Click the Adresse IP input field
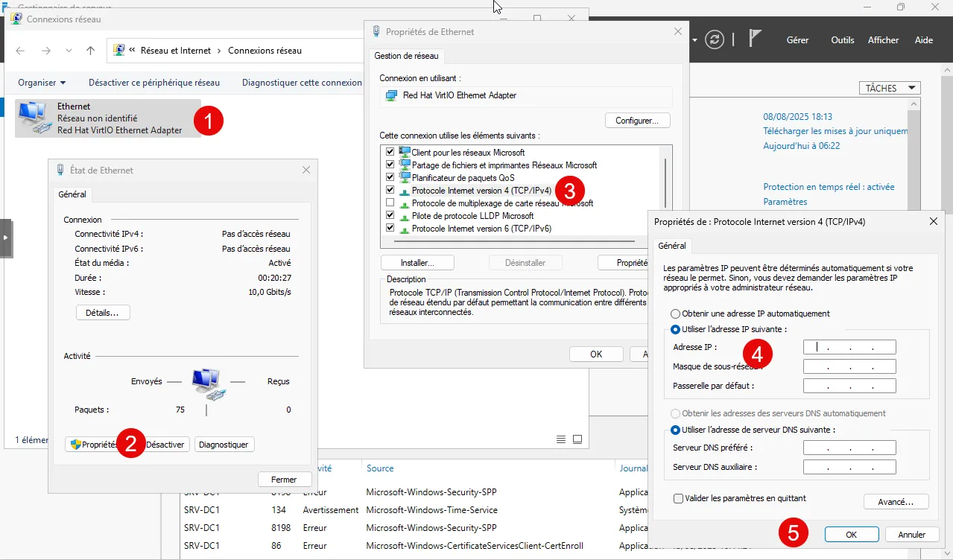 coord(849,347)
